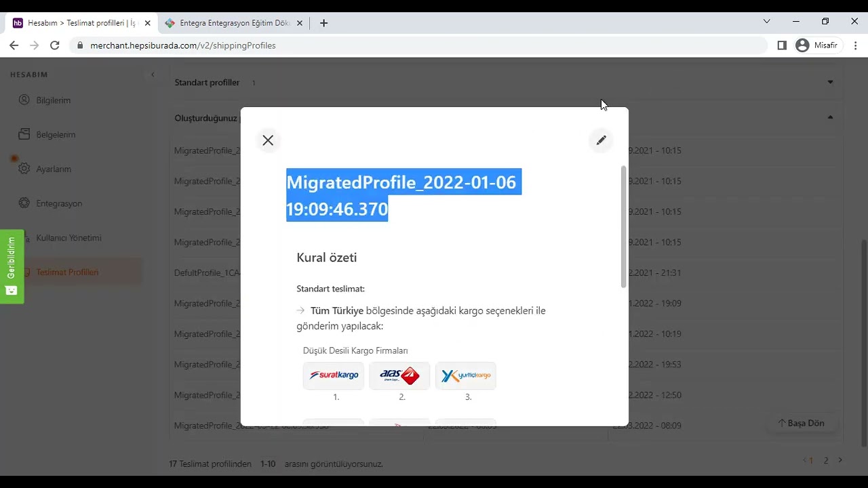Select the Yurtiçi Kargo logo
Screen dimensions: 868x488
click(466, 375)
